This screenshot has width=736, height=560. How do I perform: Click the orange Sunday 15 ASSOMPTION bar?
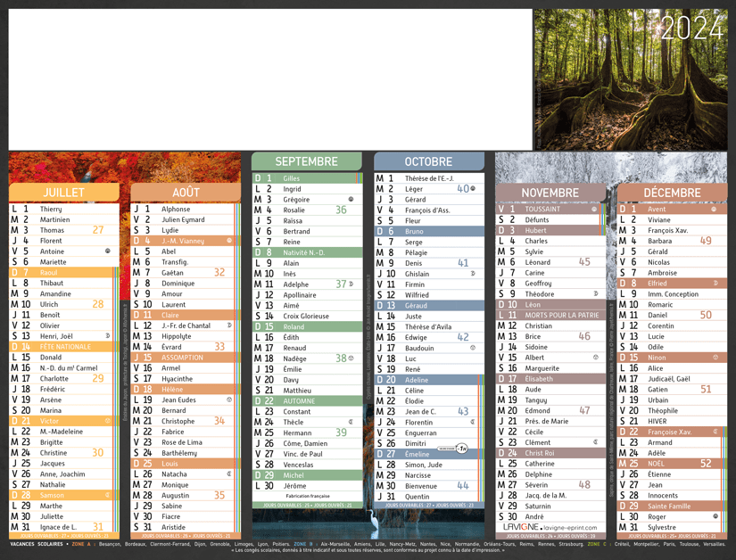click(185, 358)
